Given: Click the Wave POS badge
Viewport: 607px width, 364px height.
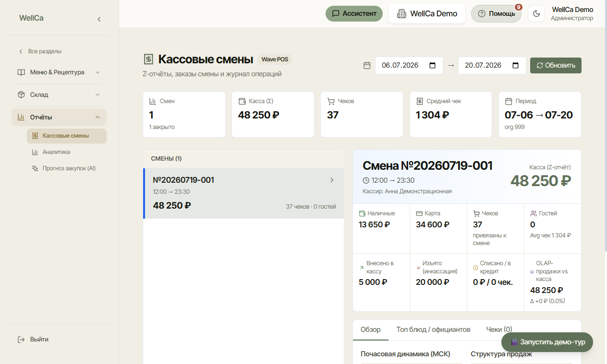Looking at the screenshot, I should click(275, 59).
